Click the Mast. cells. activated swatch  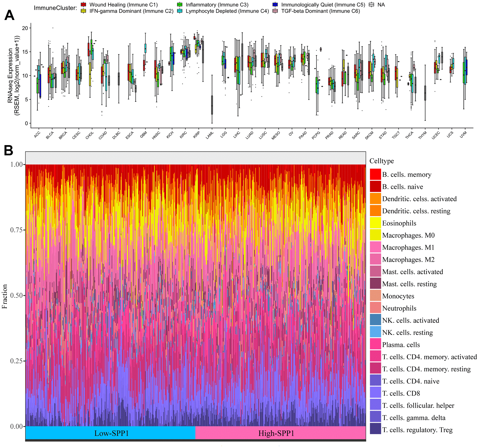[375, 271]
